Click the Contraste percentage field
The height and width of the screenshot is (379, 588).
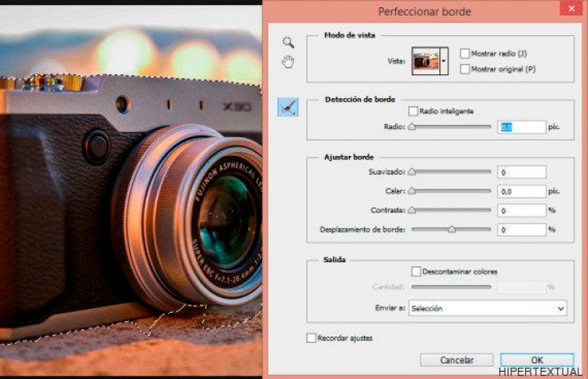[521, 211]
